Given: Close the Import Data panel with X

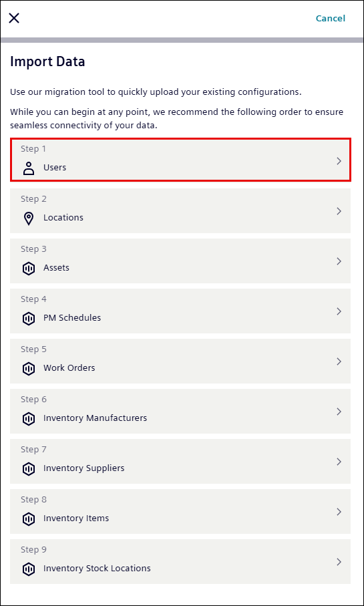Looking at the screenshot, I should click(x=14, y=18).
